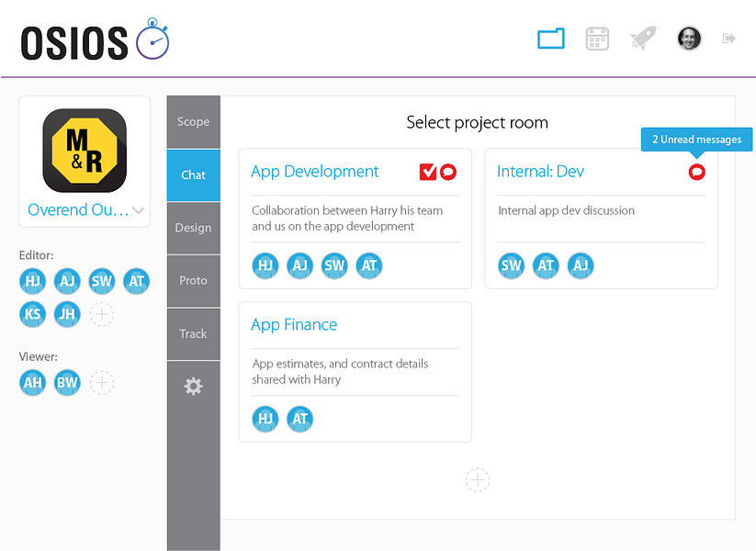The width and height of the screenshot is (756, 551).
Task: Click the 'Editor:' label
Action: point(36,255)
